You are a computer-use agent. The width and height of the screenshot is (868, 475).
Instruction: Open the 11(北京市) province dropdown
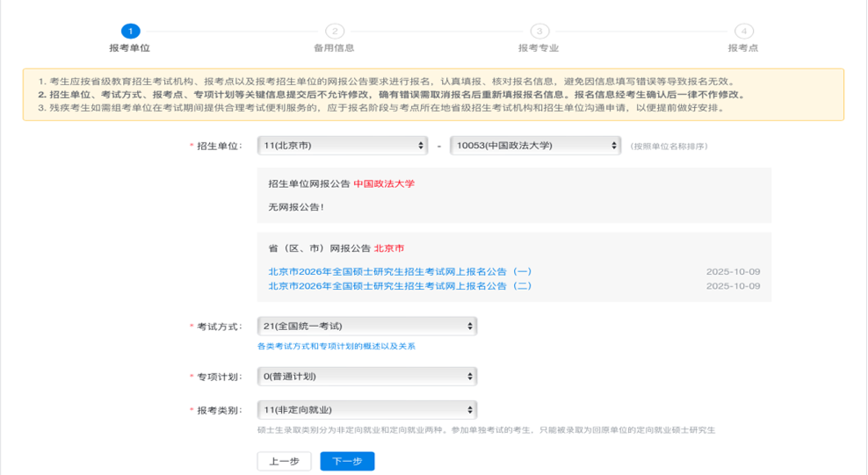[x=343, y=146]
